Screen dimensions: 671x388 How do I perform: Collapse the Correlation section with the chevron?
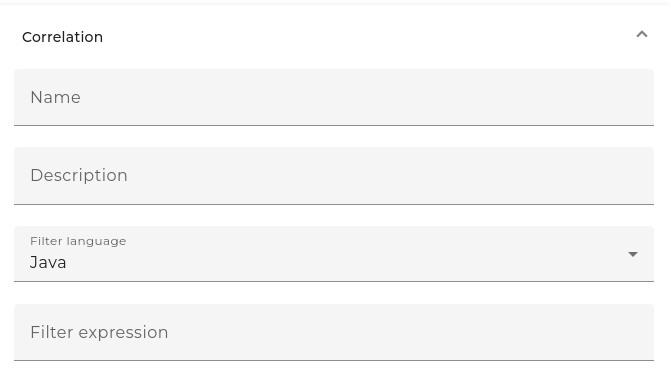pos(641,34)
